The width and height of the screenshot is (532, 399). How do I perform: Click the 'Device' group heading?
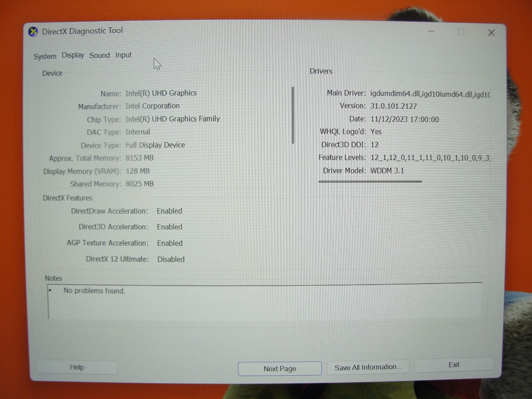point(52,73)
